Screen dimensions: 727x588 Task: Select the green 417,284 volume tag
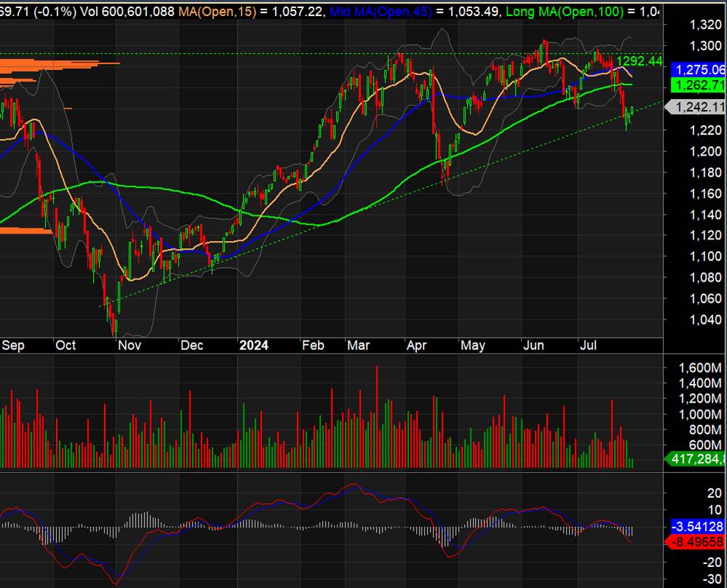(696, 459)
